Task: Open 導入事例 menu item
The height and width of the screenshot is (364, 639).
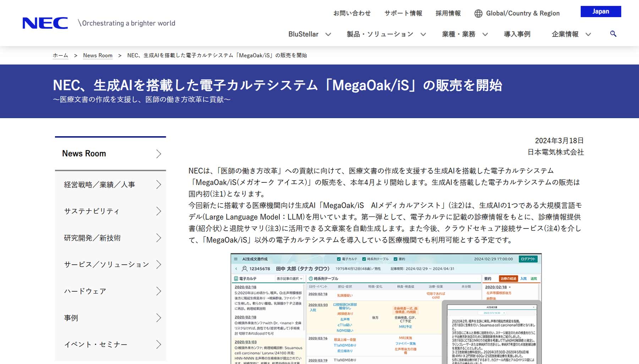Action: 517,34
